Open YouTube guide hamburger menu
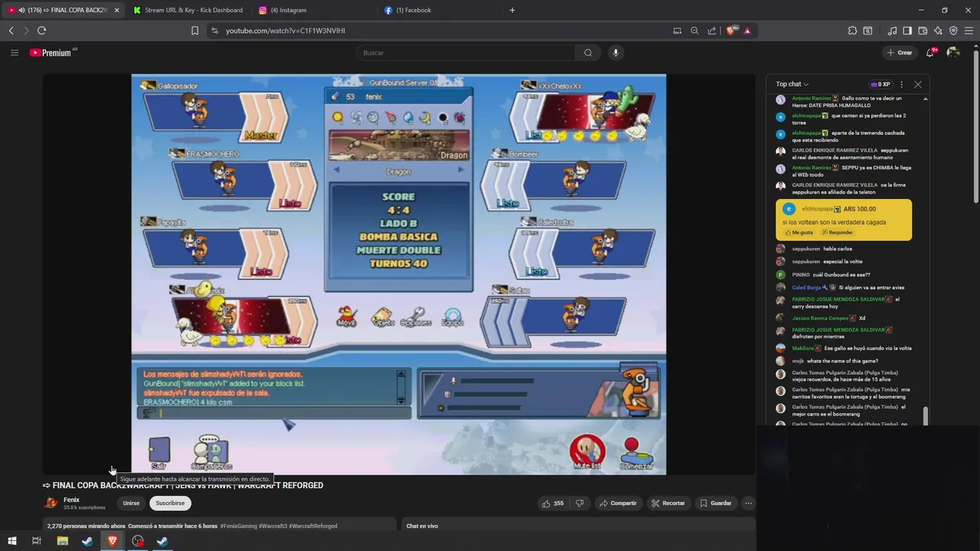This screenshot has width=980, height=551. point(14,53)
